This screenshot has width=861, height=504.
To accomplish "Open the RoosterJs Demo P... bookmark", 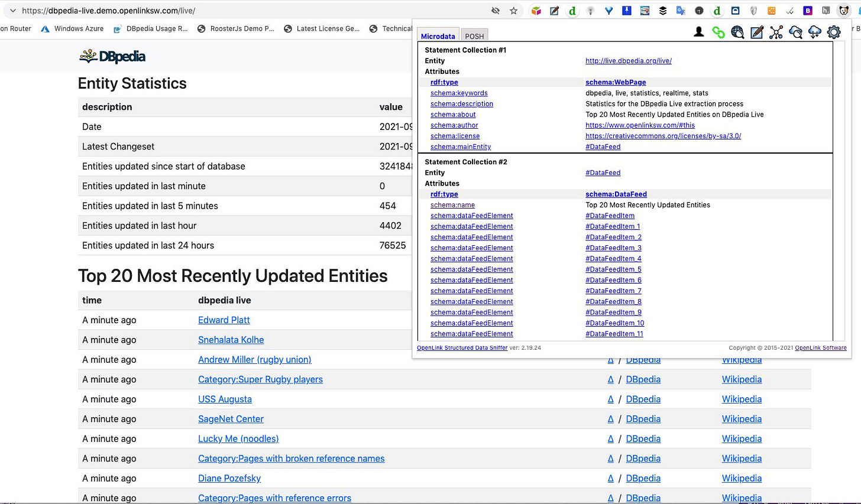I will coord(235,28).
